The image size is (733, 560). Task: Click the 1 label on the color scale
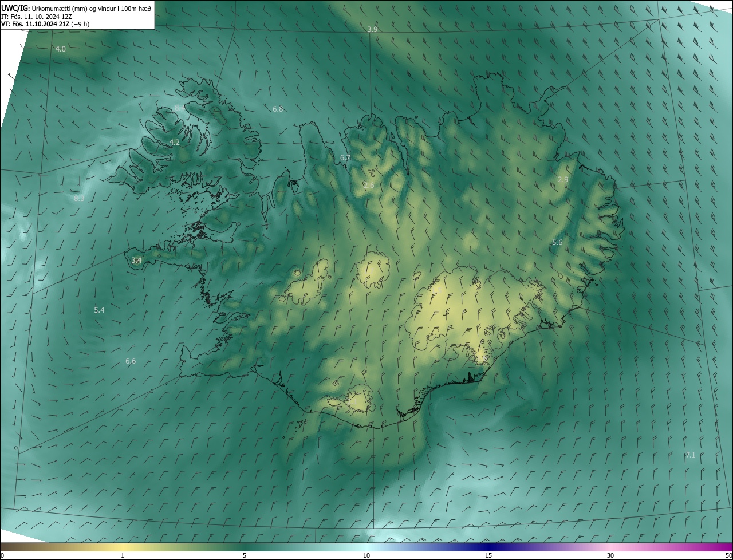click(x=123, y=555)
